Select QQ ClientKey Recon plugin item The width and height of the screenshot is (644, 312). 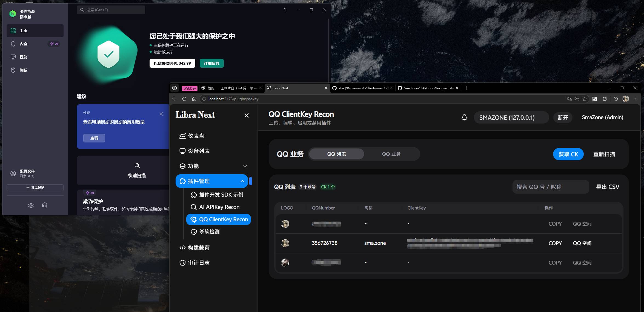219,219
